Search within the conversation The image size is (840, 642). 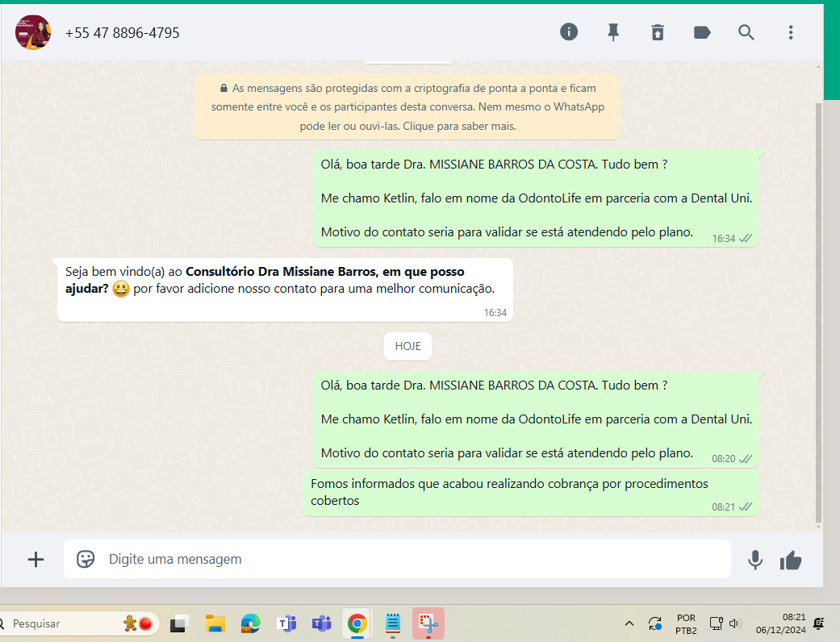click(746, 32)
